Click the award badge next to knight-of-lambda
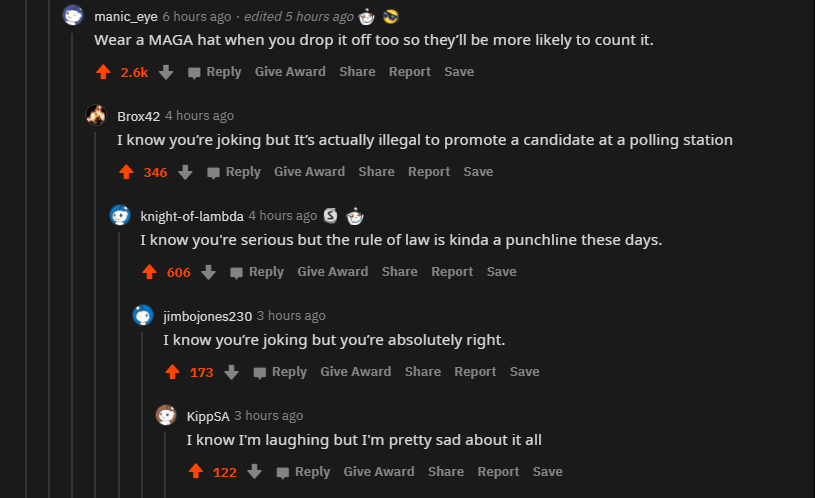The width and height of the screenshot is (815, 498). pyautogui.click(x=331, y=216)
